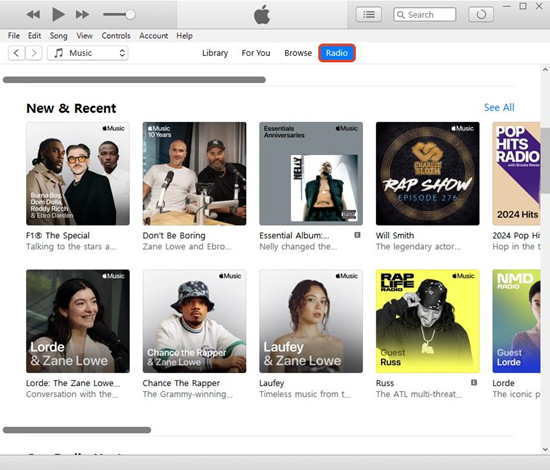
Task: Skip forward with the fast-forward button
Action: (x=82, y=14)
